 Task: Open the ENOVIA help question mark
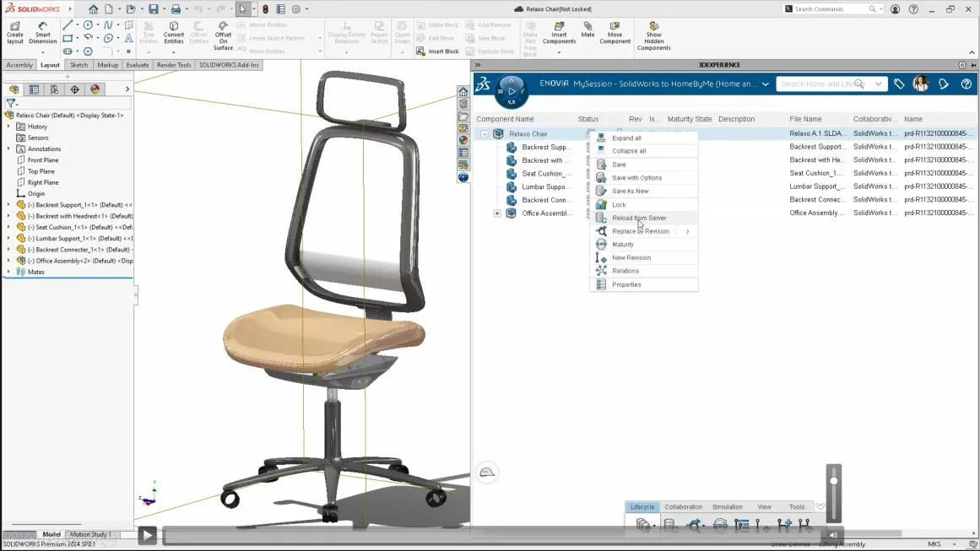point(966,84)
